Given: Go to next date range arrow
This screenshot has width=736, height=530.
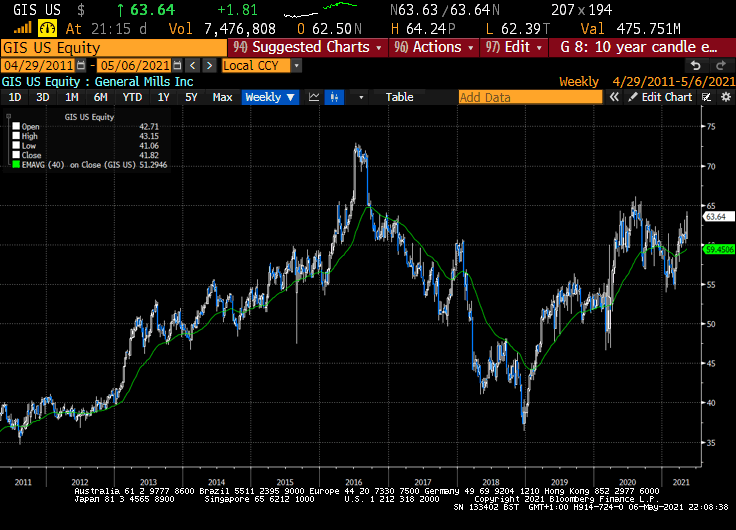Looking at the screenshot, I should [208, 65].
